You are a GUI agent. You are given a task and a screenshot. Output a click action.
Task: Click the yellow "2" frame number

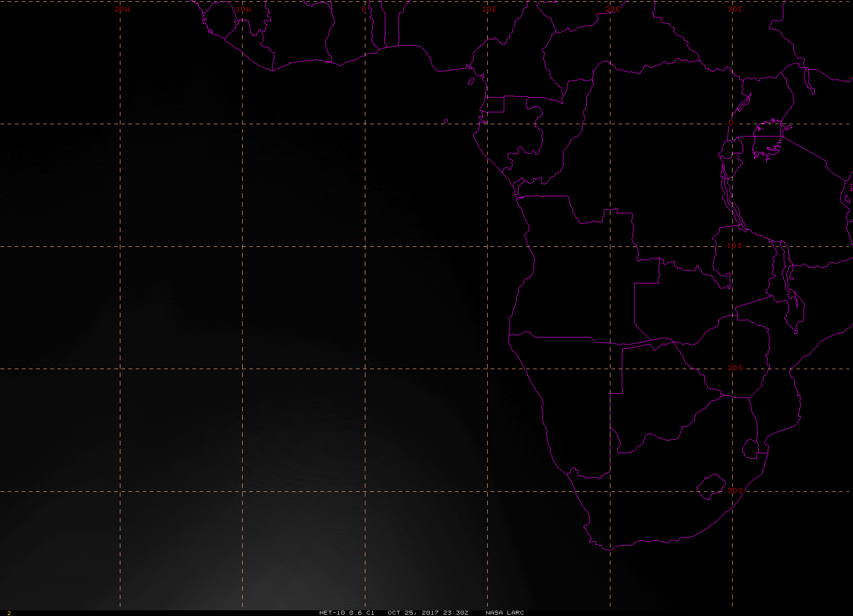click(x=9, y=613)
